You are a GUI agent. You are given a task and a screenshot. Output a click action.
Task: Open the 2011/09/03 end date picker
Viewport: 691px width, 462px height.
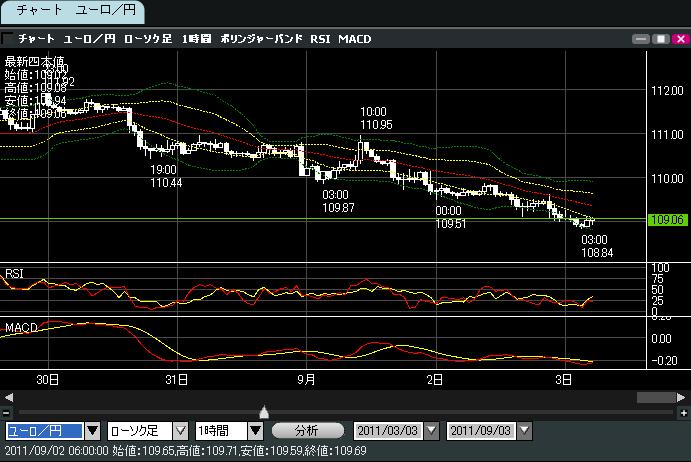522,431
